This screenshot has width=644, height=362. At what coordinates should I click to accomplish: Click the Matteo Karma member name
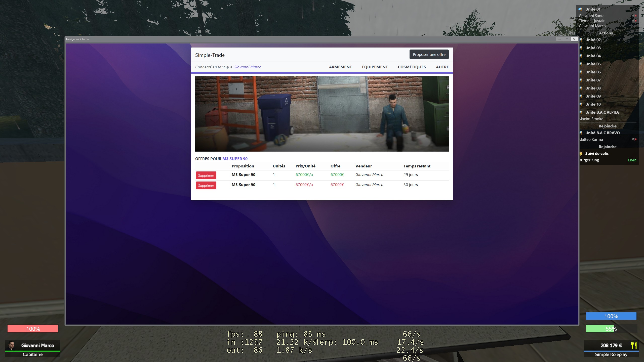coord(591,139)
